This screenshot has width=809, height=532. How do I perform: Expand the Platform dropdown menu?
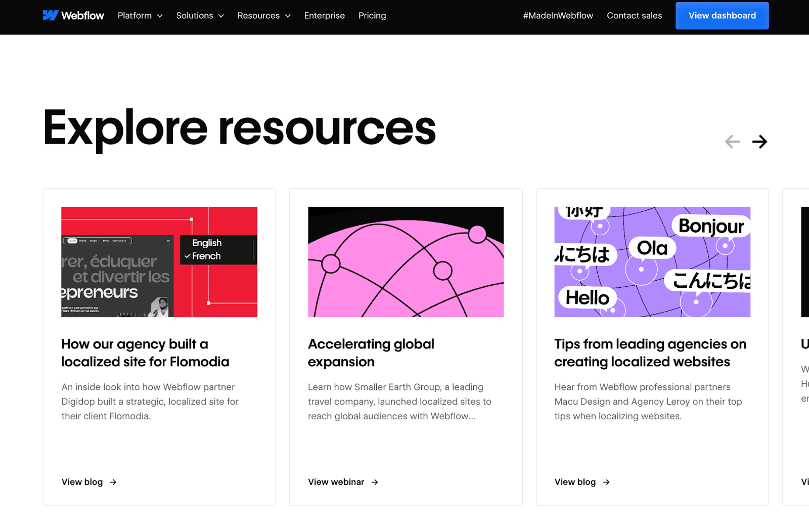click(140, 16)
